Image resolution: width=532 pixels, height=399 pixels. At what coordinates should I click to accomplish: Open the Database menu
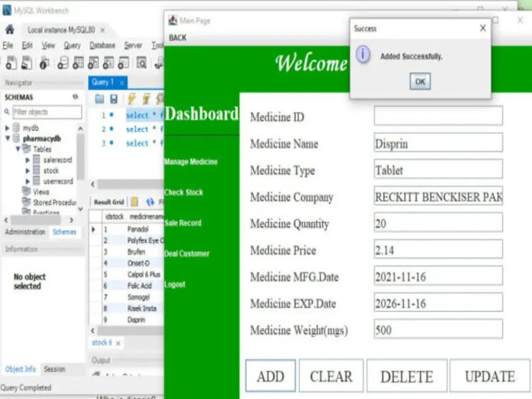(102, 45)
